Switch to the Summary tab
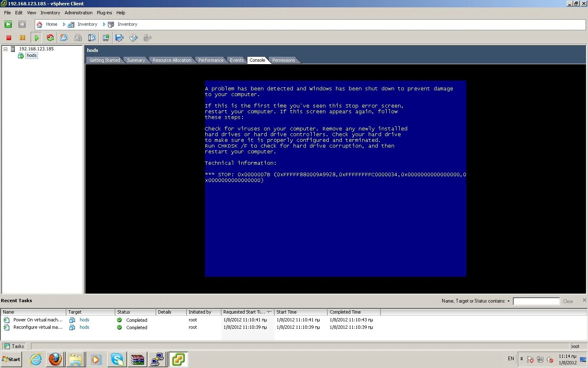The width and height of the screenshot is (588, 368). pyautogui.click(x=136, y=60)
